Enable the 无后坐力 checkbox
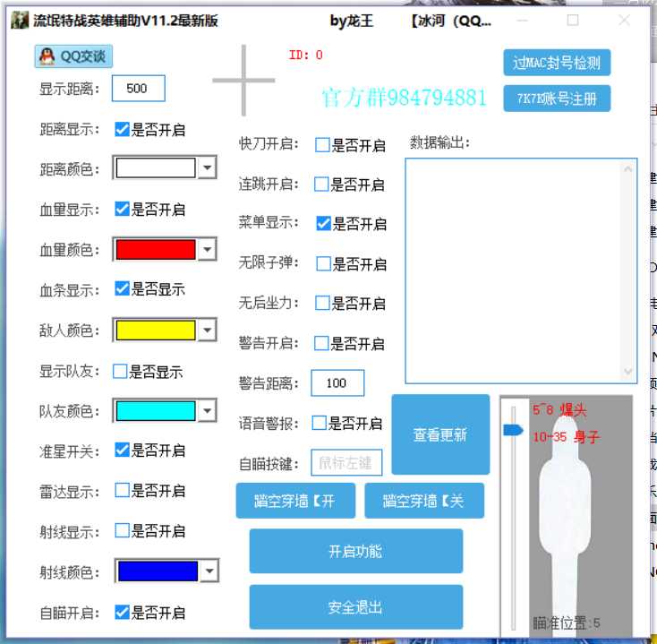The height and width of the screenshot is (644, 657). [x=322, y=303]
